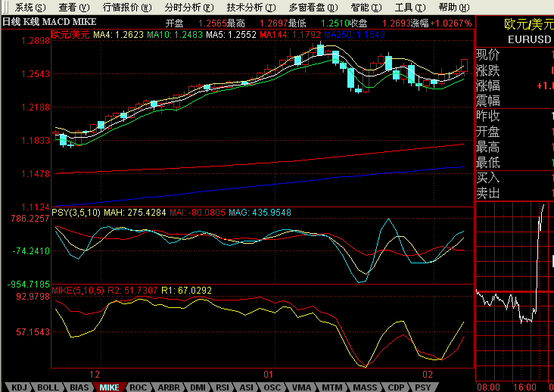
Task: Open the 多窗看盘(D) menu
Action: tap(313, 8)
